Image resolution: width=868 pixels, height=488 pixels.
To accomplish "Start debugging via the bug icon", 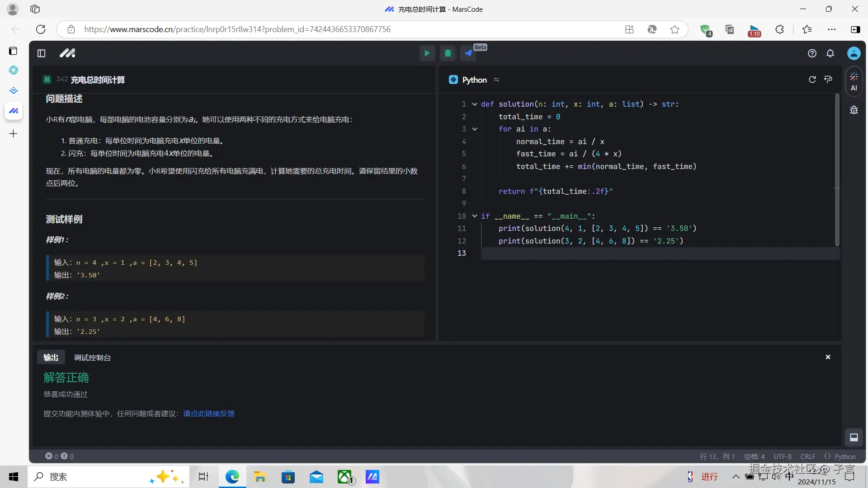I will pos(448,53).
